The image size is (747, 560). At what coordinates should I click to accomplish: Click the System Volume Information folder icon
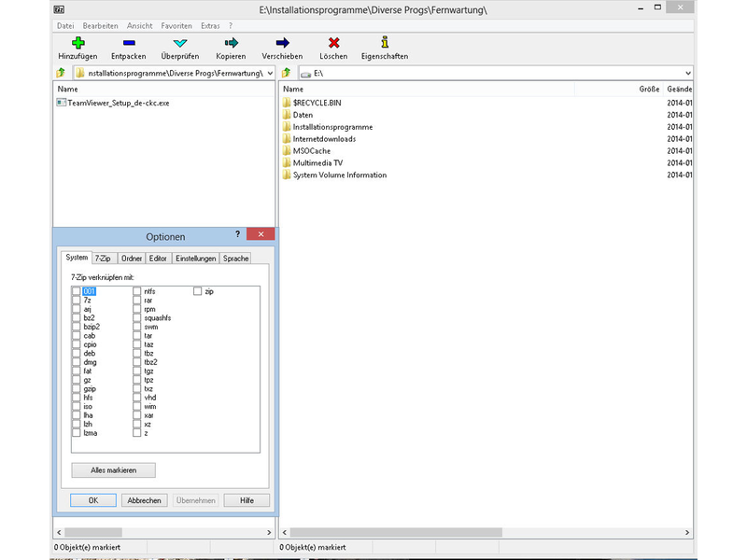pyautogui.click(x=287, y=175)
